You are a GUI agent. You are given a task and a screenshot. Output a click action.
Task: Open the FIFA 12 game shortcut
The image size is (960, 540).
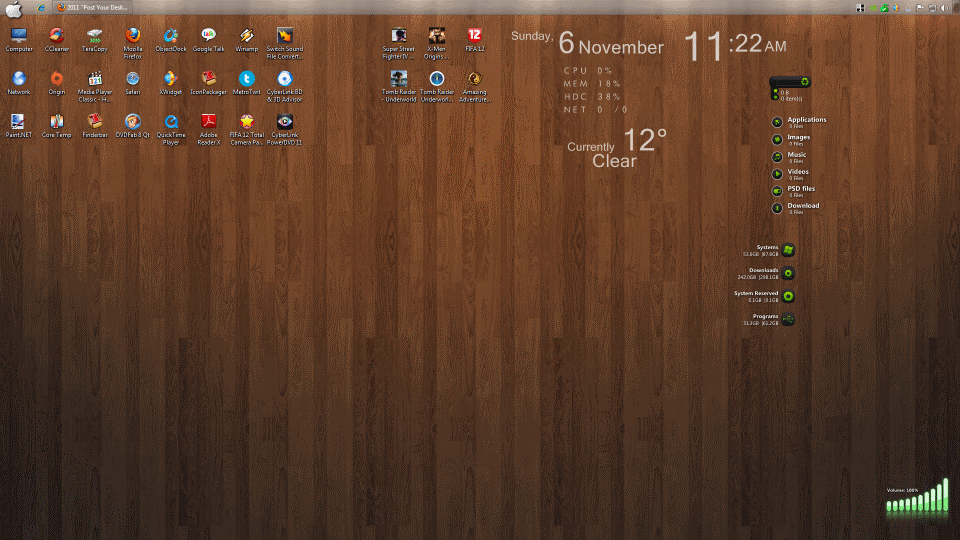point(474,36)
